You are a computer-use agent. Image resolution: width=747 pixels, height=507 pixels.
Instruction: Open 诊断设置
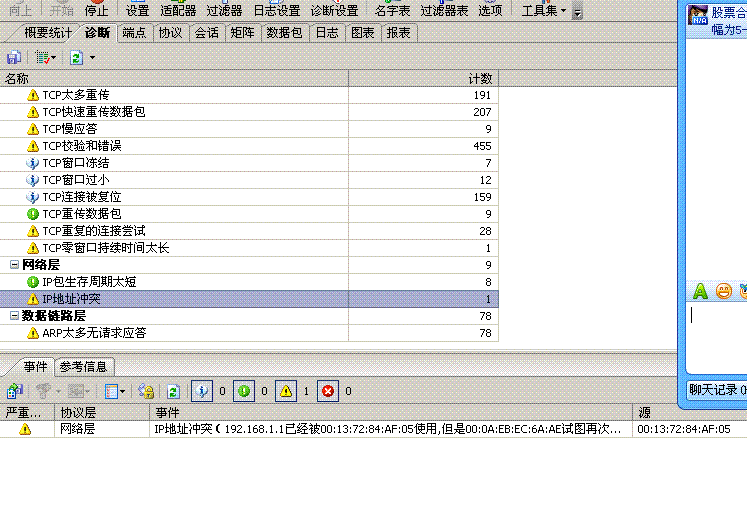pos(334,10)
